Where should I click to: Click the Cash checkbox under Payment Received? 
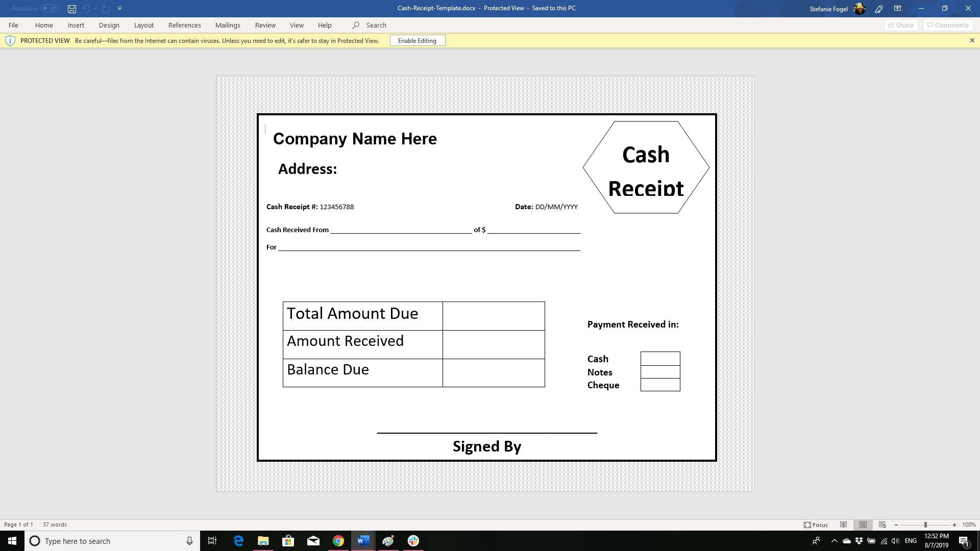[x=659, y=358]
